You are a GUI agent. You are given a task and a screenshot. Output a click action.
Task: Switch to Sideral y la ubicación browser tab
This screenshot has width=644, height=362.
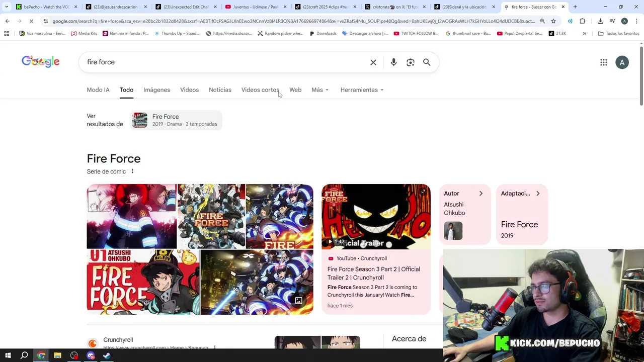click(465, 7)
